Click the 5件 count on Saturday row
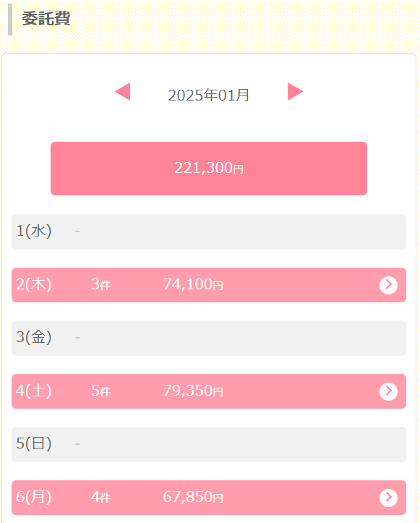This screenshot has width=420, height=523. [x=100, y=391]
